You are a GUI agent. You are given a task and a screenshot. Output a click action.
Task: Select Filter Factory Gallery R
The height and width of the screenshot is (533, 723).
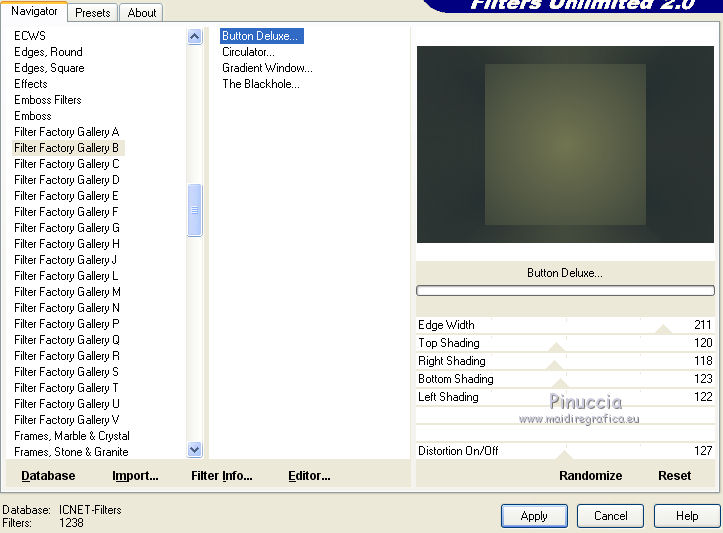(x=67, y=356)
